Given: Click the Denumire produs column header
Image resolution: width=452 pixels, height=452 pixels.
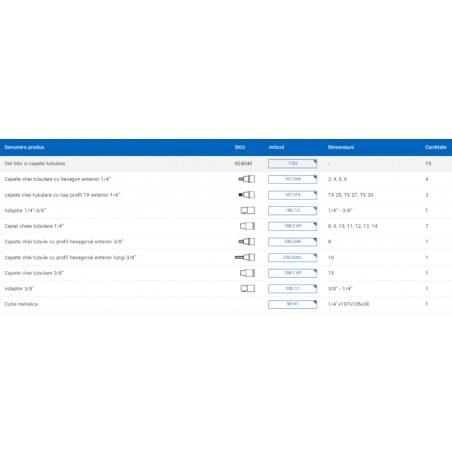Looking at the screenshot, I should pyautogui.click(x=24, y=147).
